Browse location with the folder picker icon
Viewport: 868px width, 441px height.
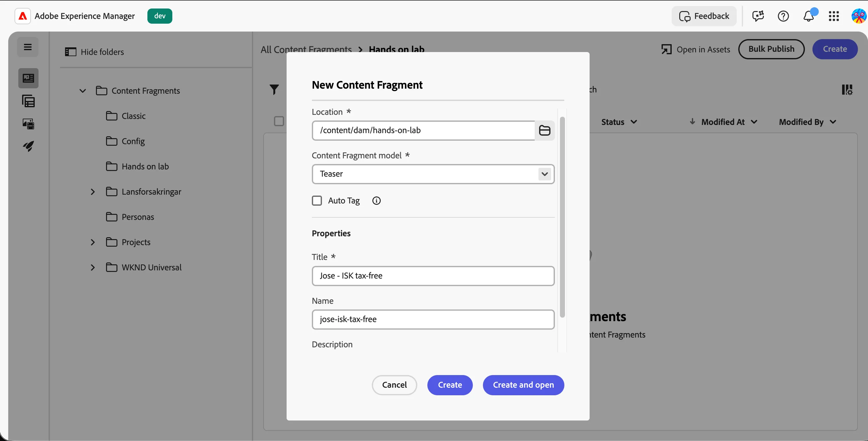pos(544,130)
